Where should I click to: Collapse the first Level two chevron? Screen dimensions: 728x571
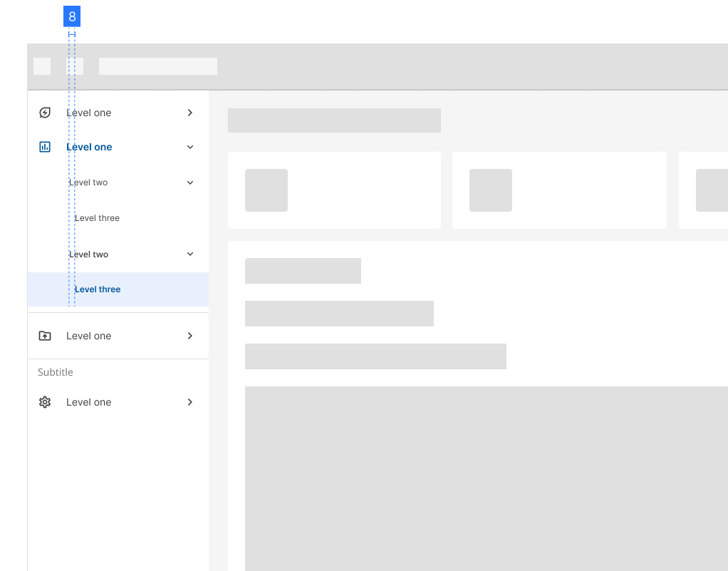coord(190,182)
